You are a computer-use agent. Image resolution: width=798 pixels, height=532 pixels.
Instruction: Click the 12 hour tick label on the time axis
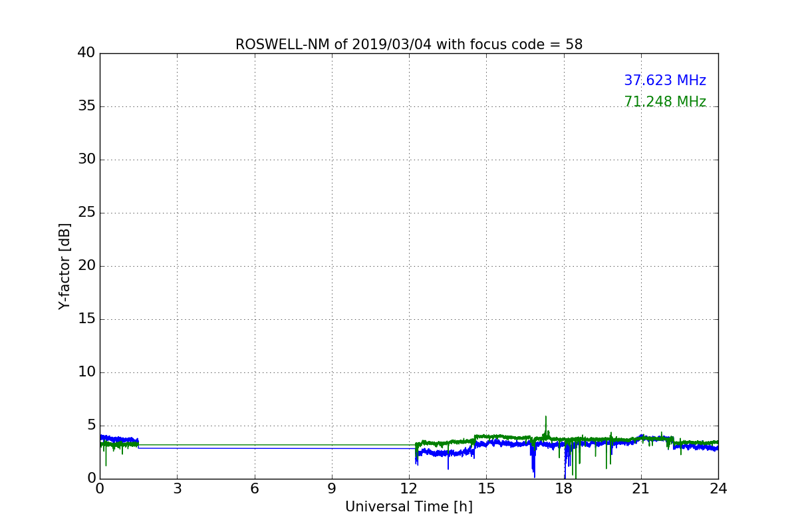(x=409, y=489)
